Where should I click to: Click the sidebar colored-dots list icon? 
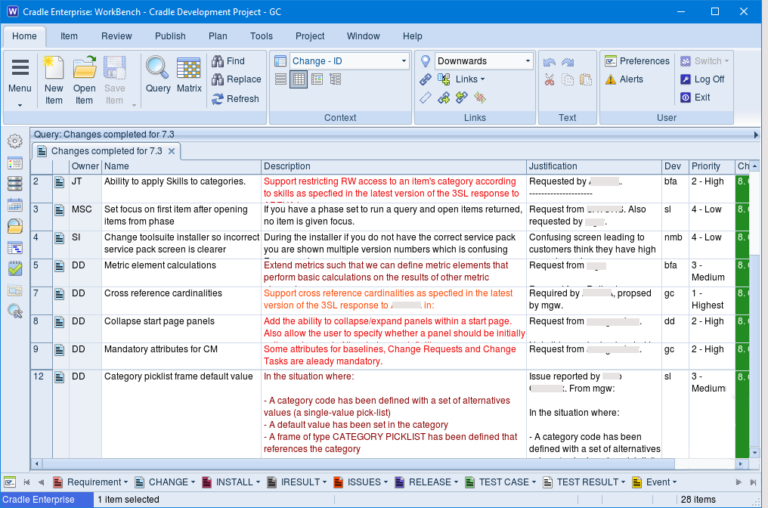[x=15, y=163]
